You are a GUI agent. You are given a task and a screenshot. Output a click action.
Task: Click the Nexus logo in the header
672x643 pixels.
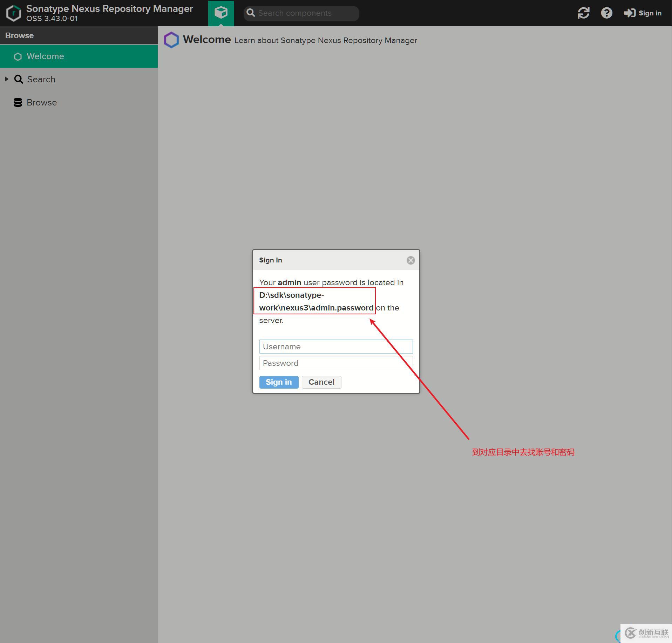coord(14,13)
